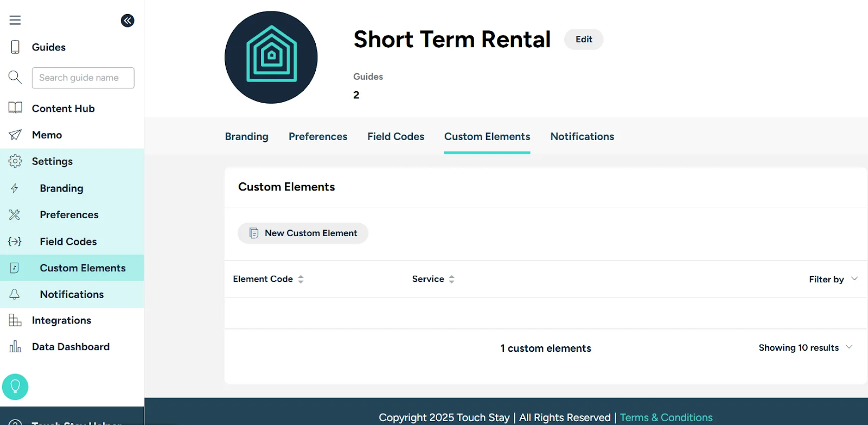Expand Settings in the sidebar
Screen dimensions: 868x425
coord(52,161)
